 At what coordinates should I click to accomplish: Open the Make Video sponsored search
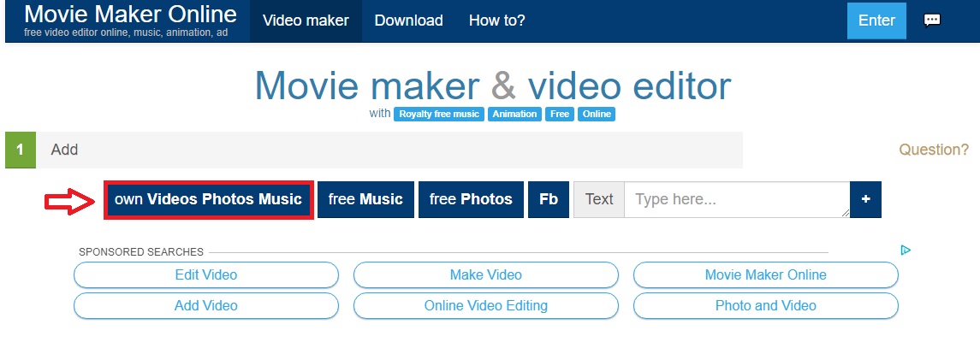point(485,274)
